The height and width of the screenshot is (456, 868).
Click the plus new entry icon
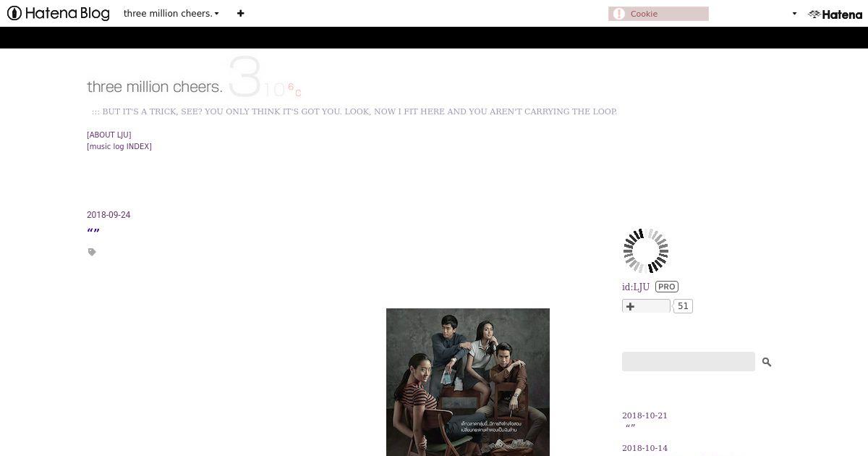tap(241, 13)
